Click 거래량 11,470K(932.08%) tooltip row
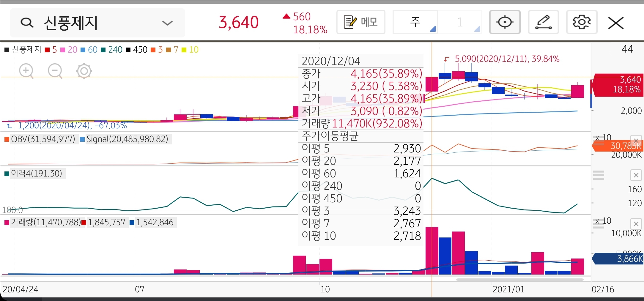 [x=362, y=123]
